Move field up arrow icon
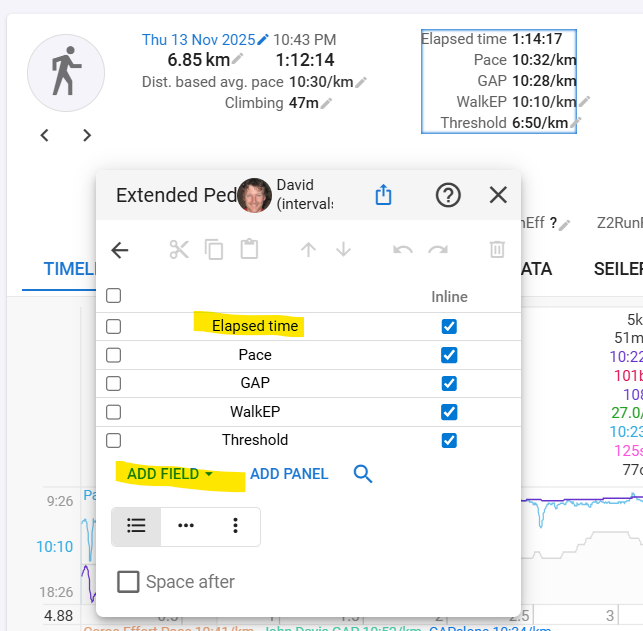 308,249
